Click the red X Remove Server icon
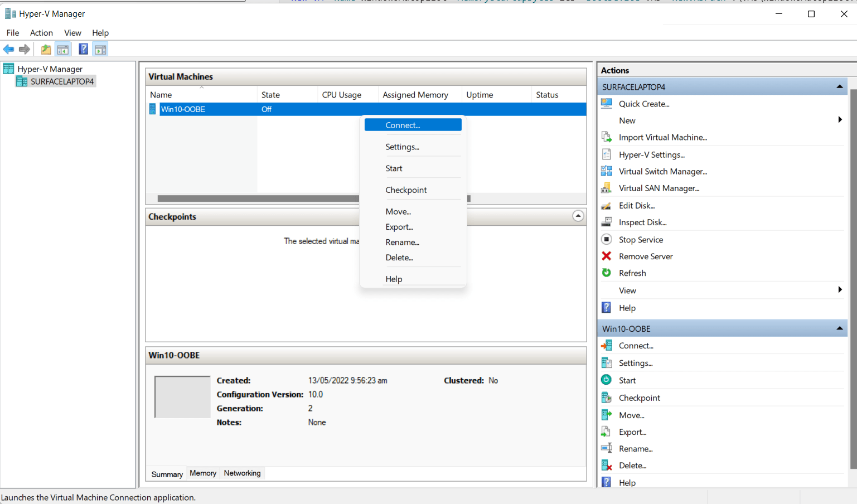Viewport: 857px width, 504px height. [x=607, y=256]
